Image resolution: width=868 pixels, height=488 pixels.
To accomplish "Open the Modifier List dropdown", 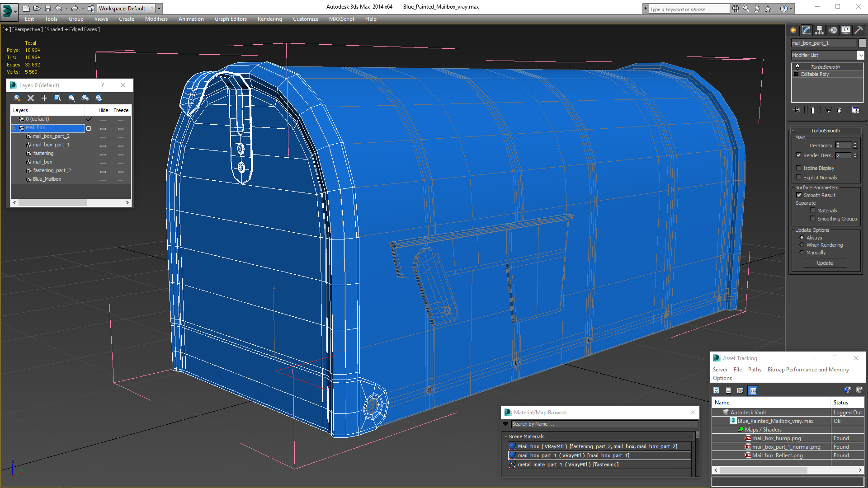I will point(860,55).
